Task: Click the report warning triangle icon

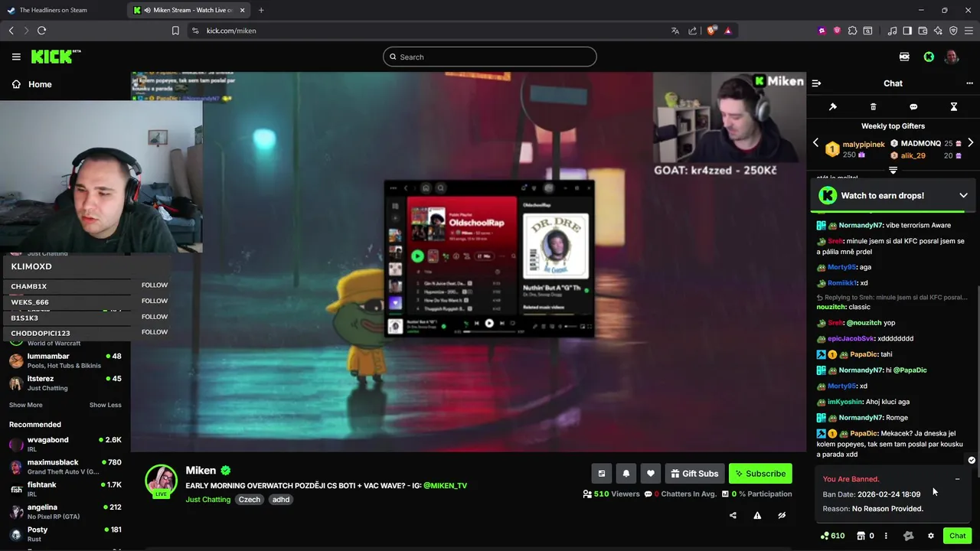Action: [757, 516]
